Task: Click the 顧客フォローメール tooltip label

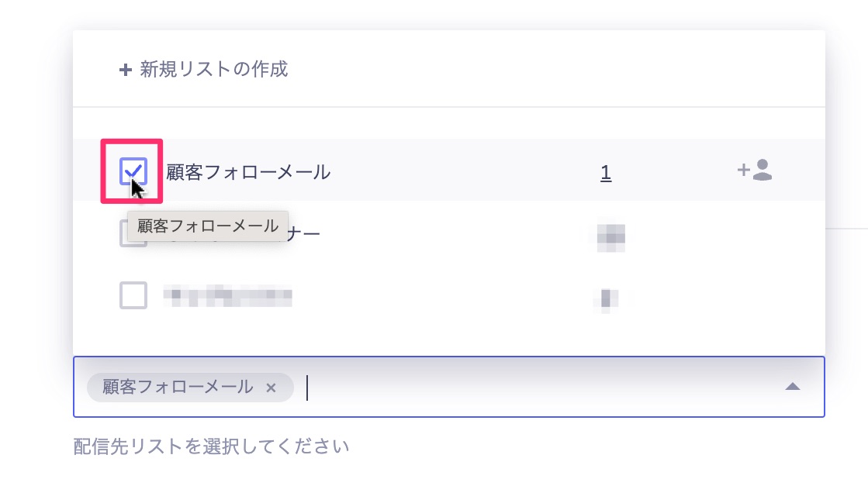Action: (208, 226)
